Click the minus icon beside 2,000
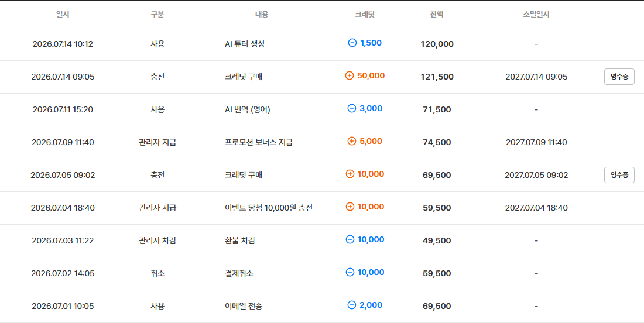The width and height of the screenshot is (644, 323). (352, 305)
